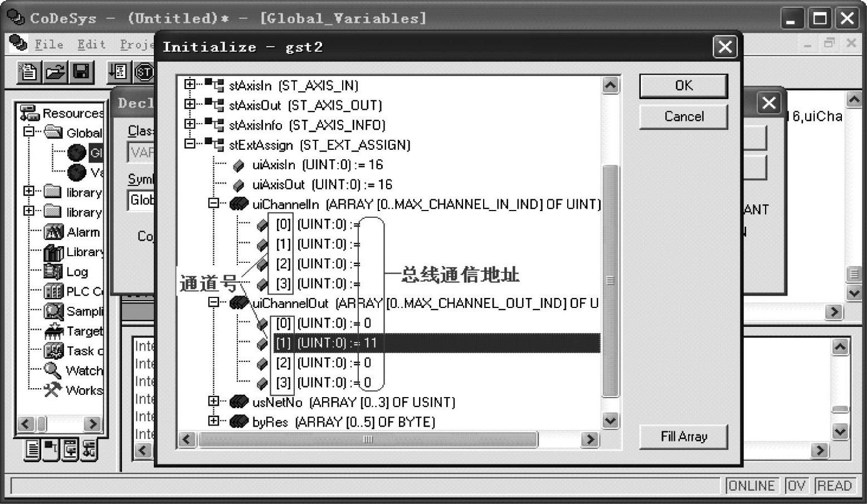867x504 pixels.
Task: Open the Edit menu
Action: click(x=92, y=45)
